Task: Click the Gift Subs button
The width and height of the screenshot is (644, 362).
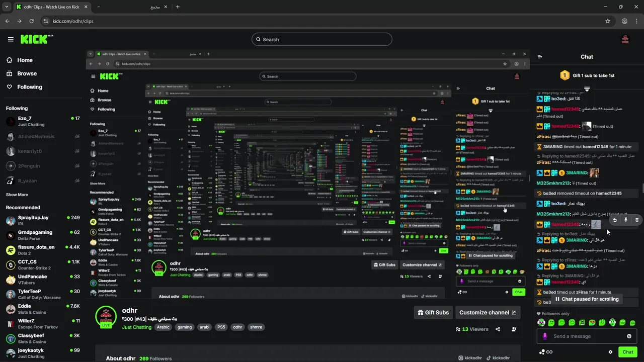Action: click(x=433, y=312)
